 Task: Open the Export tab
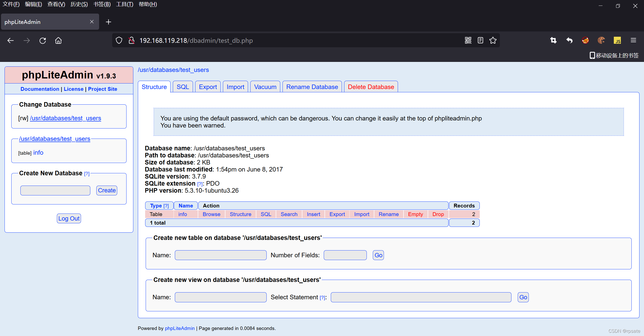(208, 87)
